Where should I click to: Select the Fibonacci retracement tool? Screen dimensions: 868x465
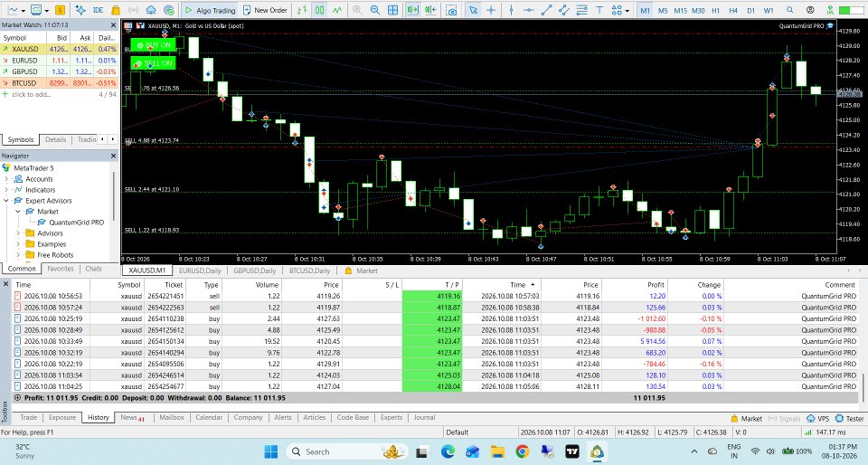coord(581,10)
